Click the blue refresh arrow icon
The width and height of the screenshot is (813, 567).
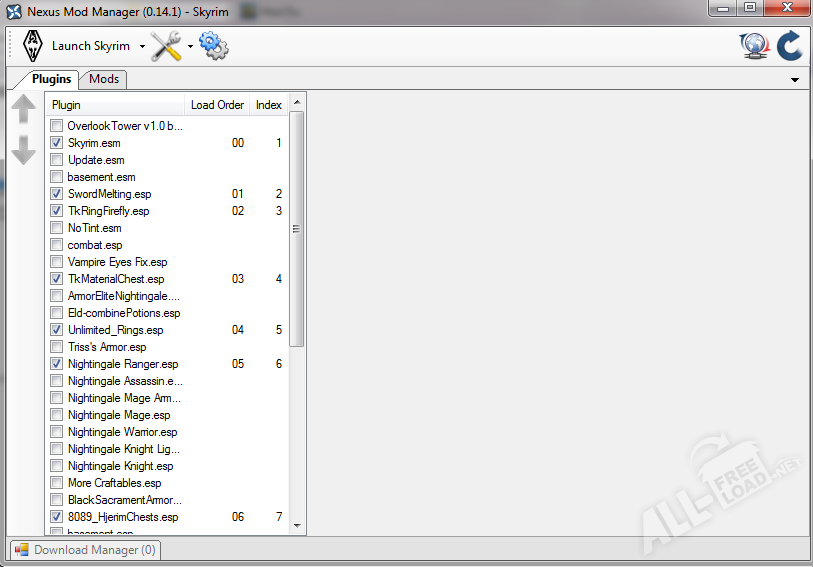tap(789, 46)
